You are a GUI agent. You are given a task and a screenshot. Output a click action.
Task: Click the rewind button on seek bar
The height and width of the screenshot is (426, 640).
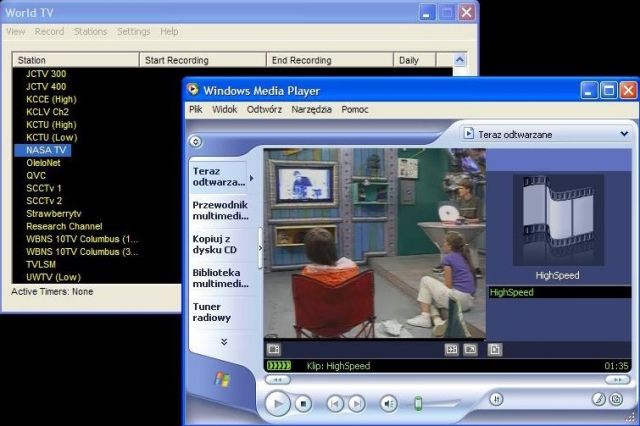click(x=278, y=380)
